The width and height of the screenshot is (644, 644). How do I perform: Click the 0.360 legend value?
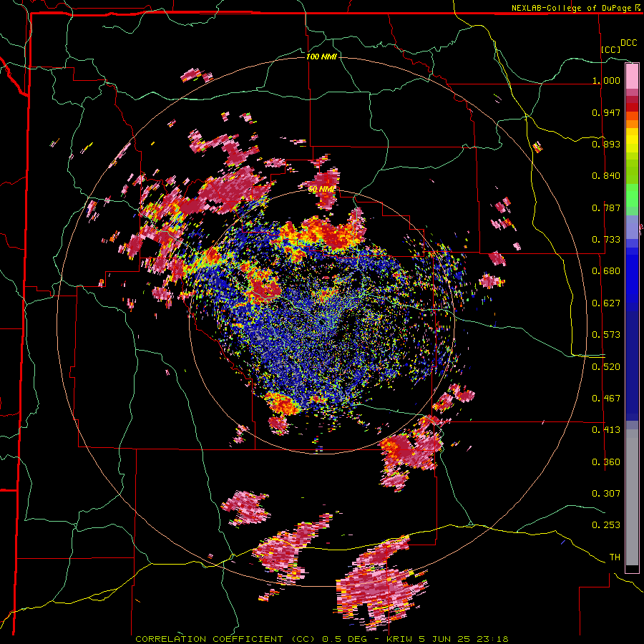click(x=606, y=462)
